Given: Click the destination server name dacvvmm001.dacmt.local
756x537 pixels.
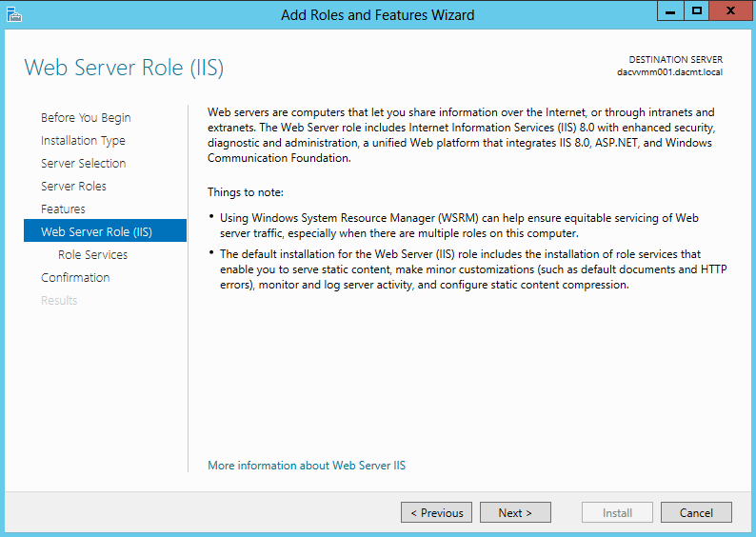Looking at the screenshot, I should (669, 72).
